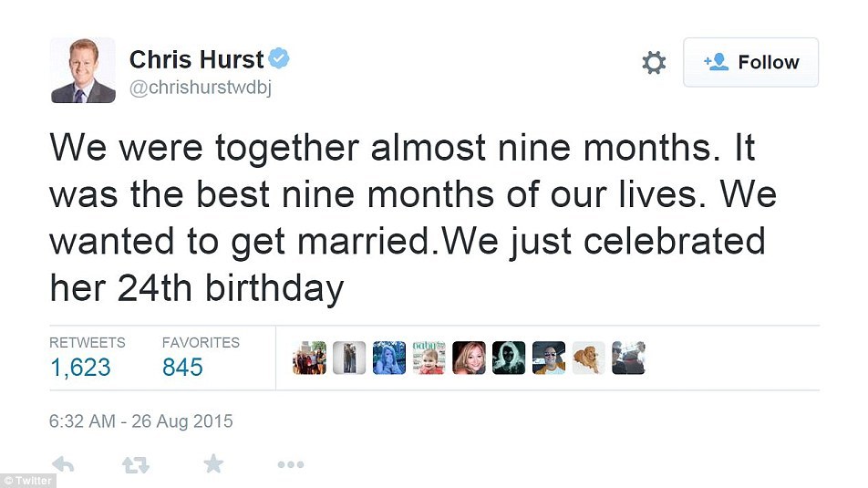
Task: Click the blue verified badge next to Chris Hurst
Action: coord(280,60)
